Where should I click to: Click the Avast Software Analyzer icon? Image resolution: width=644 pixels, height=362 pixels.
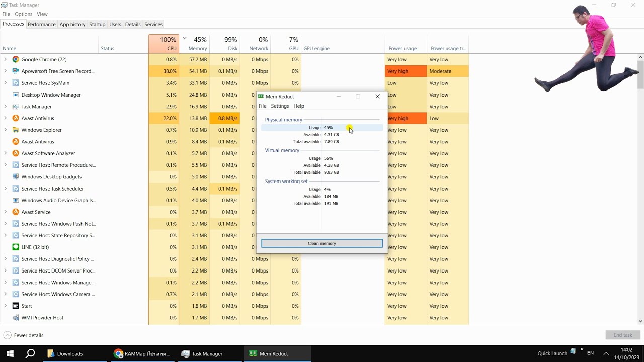point(16,153)
